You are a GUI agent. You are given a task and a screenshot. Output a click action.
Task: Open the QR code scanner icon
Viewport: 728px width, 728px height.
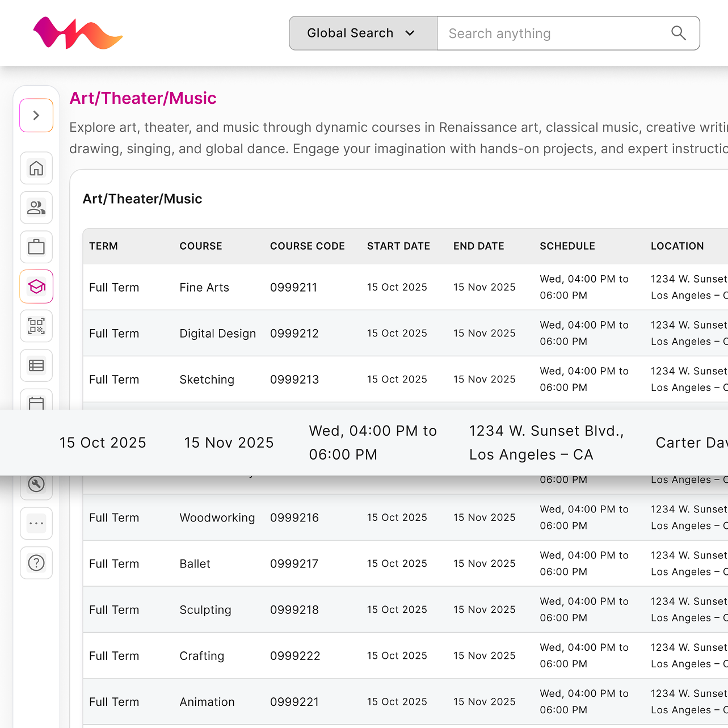(x=36, y=326)
